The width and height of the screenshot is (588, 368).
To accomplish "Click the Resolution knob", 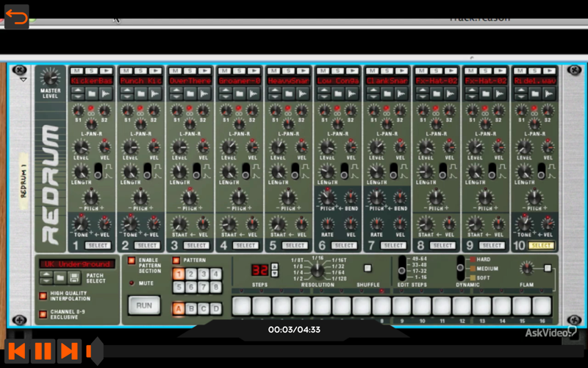I will coord(318,270).
